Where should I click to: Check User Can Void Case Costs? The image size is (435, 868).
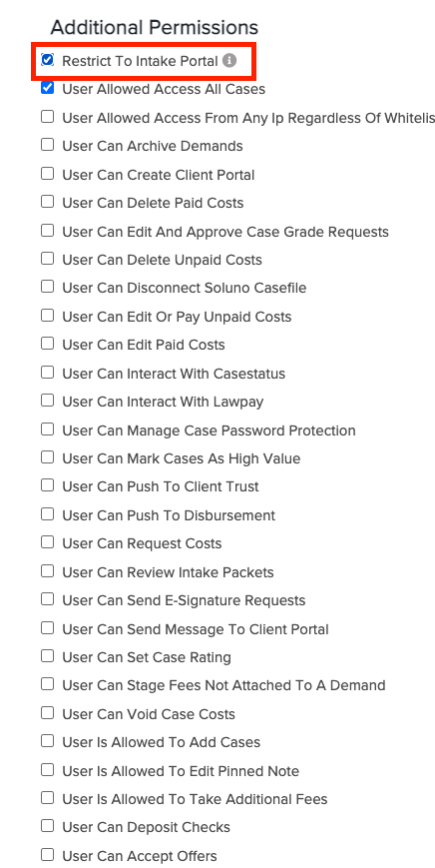point(48,713)
